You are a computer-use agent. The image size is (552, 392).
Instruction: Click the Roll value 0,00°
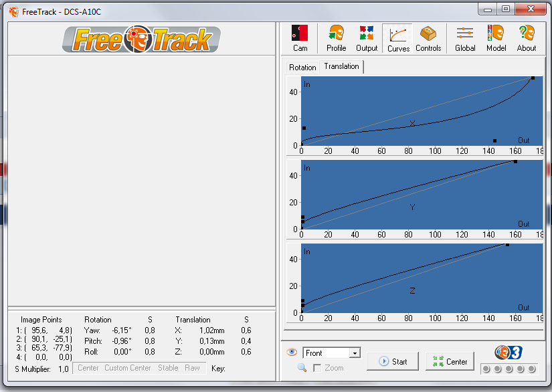pos(122,352)
